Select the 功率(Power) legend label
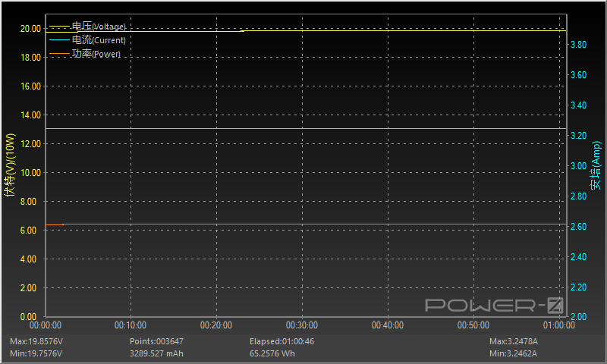This screenshot has height=364, width=607. (x=96, y=54)
